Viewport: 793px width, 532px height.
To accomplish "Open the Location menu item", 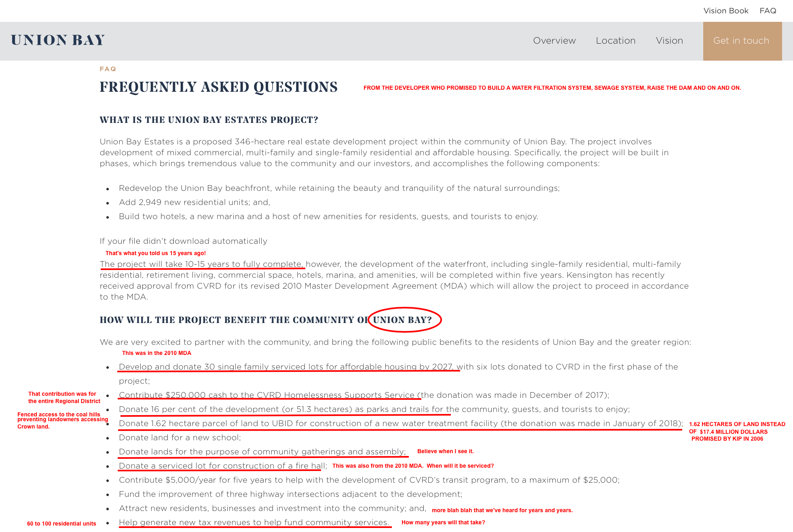I will [615, 41].
